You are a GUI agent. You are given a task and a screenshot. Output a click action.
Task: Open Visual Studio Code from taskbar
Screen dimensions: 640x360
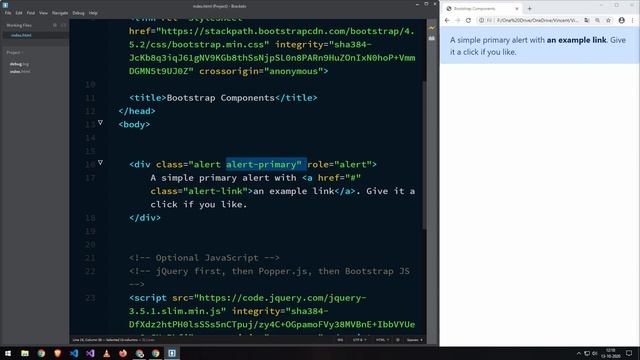tap(74, 353)
